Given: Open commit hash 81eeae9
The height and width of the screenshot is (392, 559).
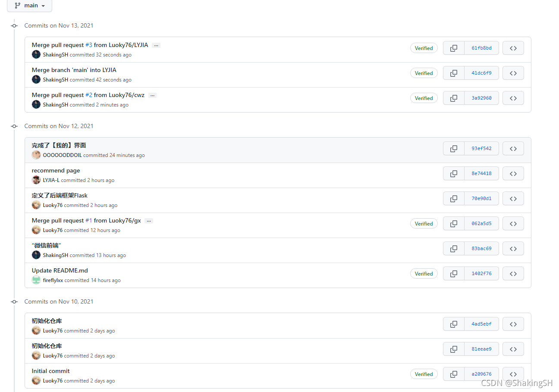Looking at the screenshot, I should (481, 349).
